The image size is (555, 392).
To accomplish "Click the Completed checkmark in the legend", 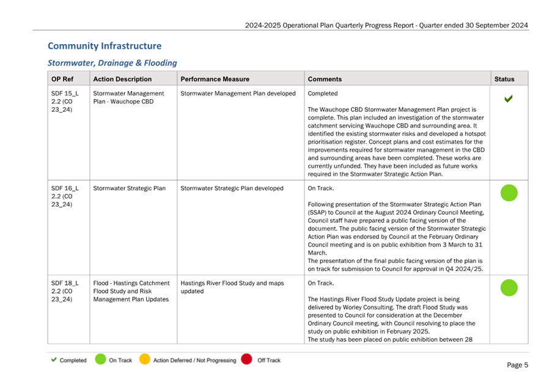I will (x=54, y=360).
